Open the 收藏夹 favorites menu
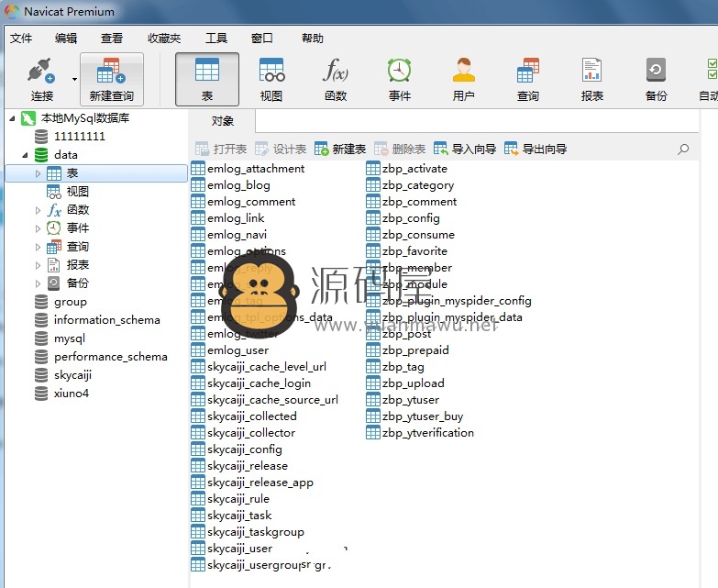Viewport: 718px width, 588px height. [x=164, y=38]
